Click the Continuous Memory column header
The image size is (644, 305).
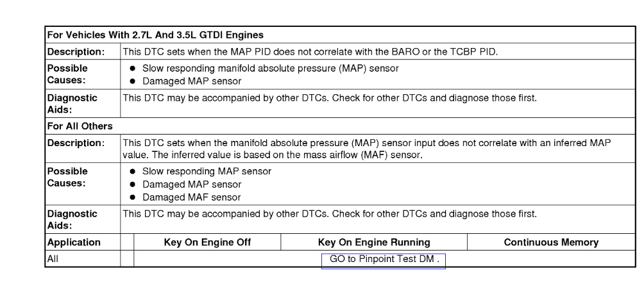[551, 242]
